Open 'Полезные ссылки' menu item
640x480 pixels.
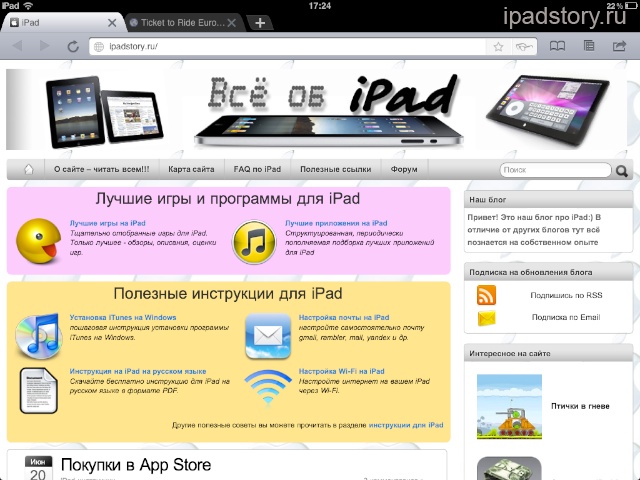(x=336, y=169)
